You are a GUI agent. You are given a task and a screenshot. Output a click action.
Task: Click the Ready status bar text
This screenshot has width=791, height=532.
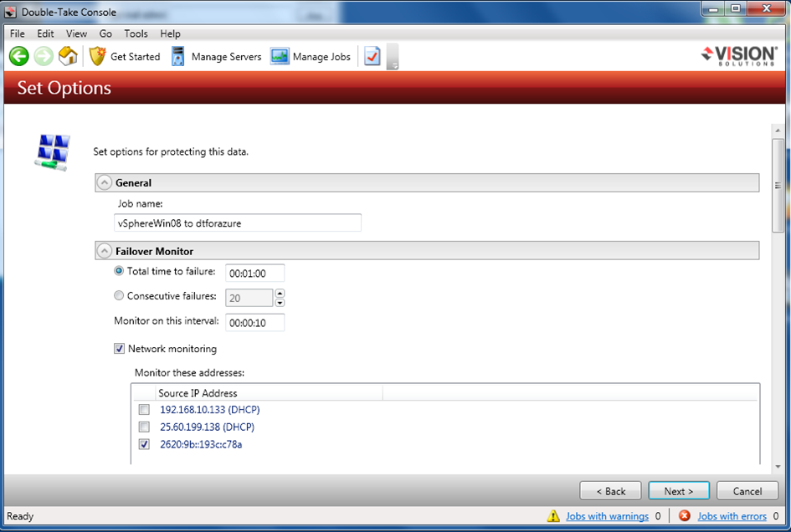20,516
